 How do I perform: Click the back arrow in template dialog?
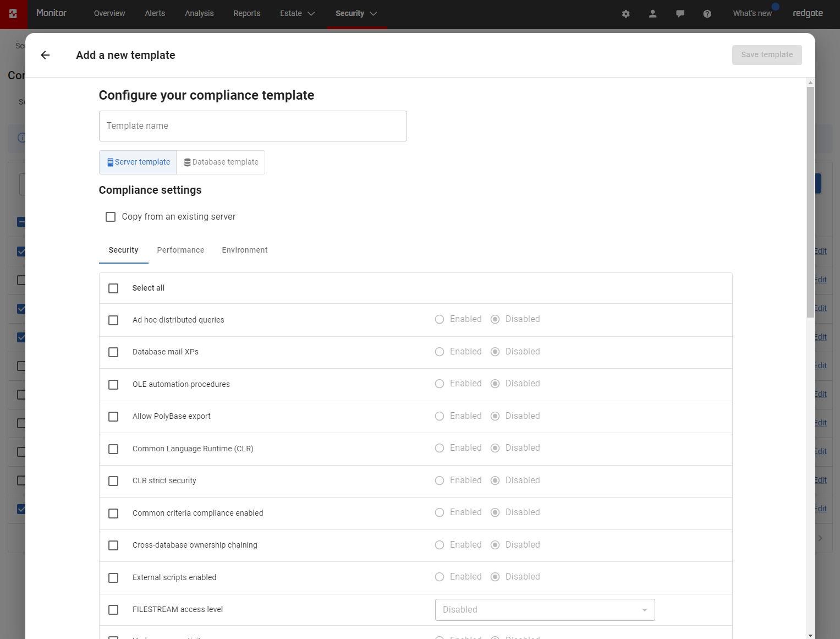(x=45, y=55)
